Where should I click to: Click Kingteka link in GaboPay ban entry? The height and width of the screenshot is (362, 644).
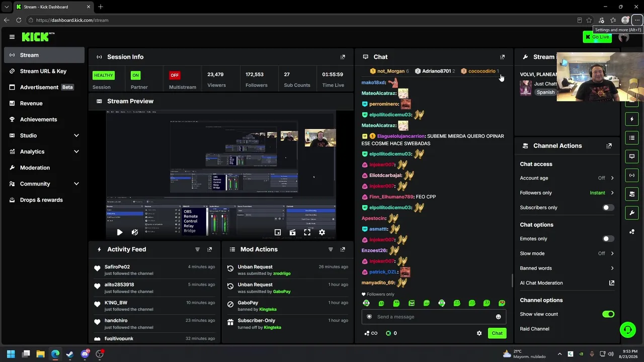[x=268, y=309]
